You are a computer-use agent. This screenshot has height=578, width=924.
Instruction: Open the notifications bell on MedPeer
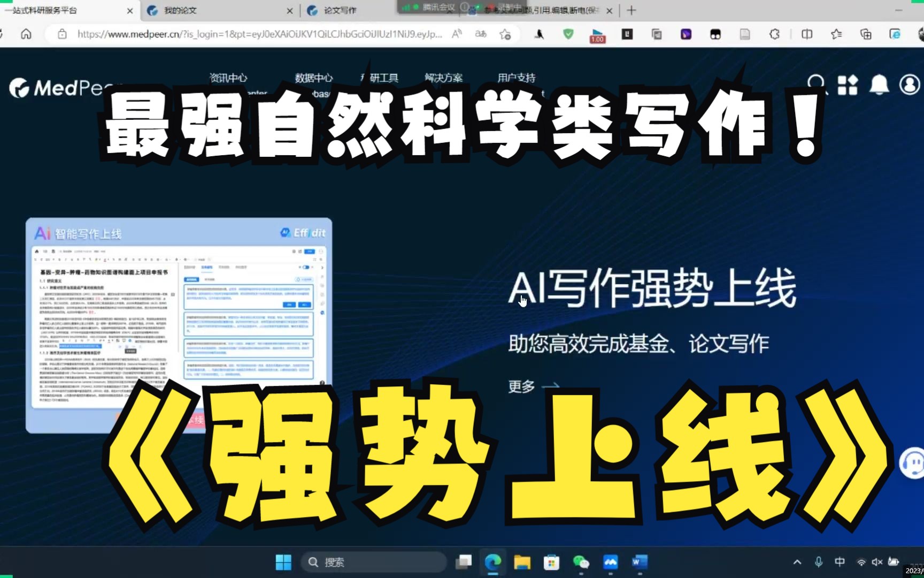tap(879, 84)
